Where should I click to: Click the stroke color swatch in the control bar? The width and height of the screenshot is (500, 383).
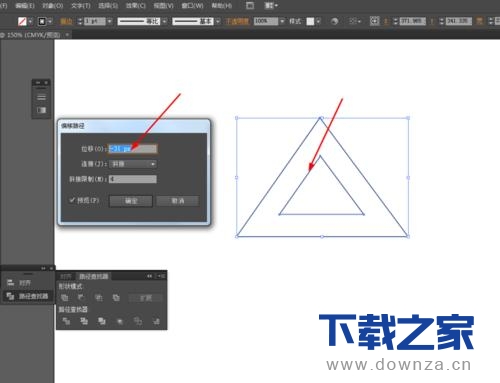(42, 22)
